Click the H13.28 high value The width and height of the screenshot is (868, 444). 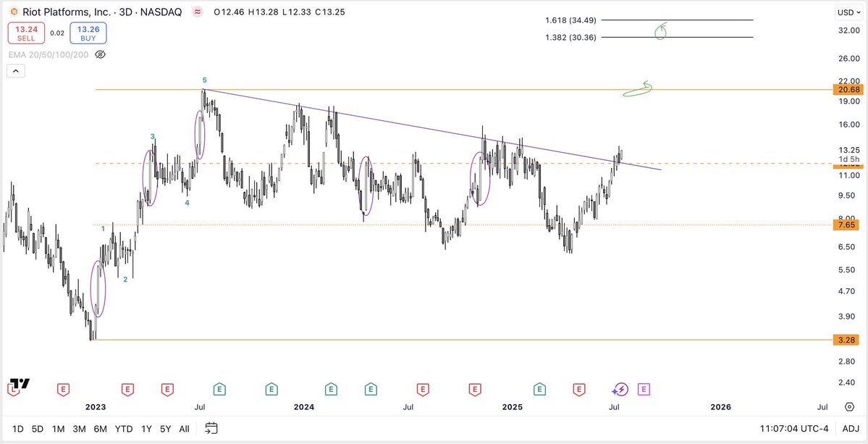(264, 12)
